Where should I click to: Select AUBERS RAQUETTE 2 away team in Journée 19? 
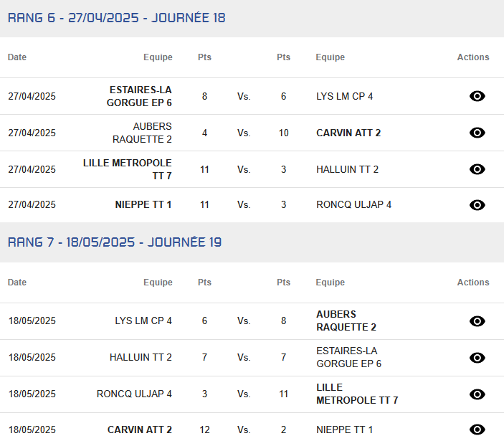click(346, 321)
